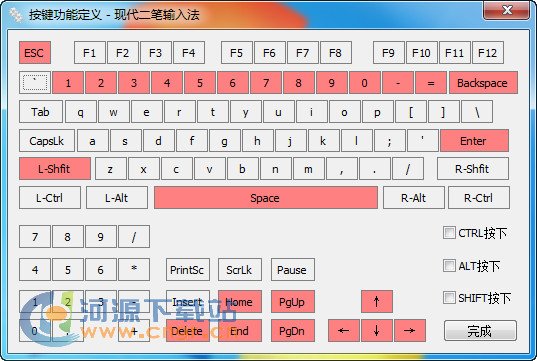The width and height of the screenshot is (537, 361).
Task: Select the End key
Action: 240,331
